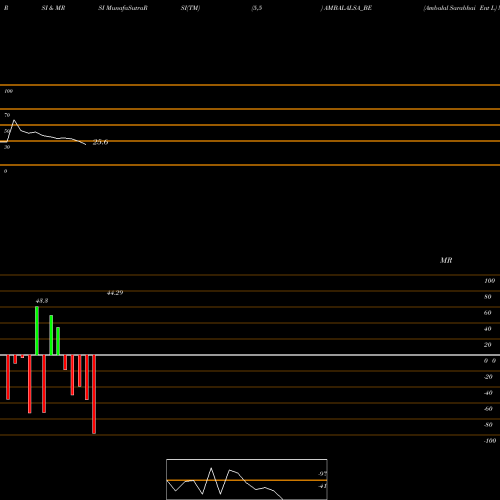Click the 25.6 RSI value label
500x500 pixels.
pos(100,142)
